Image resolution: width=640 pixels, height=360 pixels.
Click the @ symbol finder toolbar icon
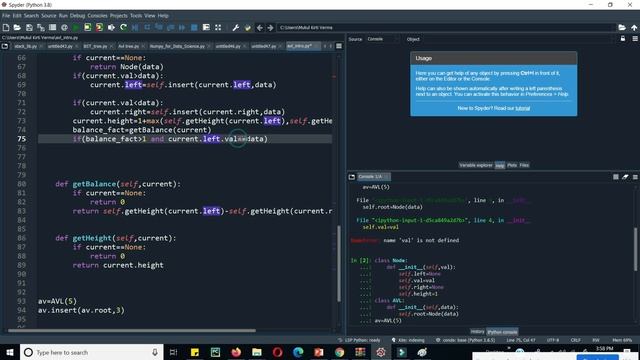(x=64, y=27)
